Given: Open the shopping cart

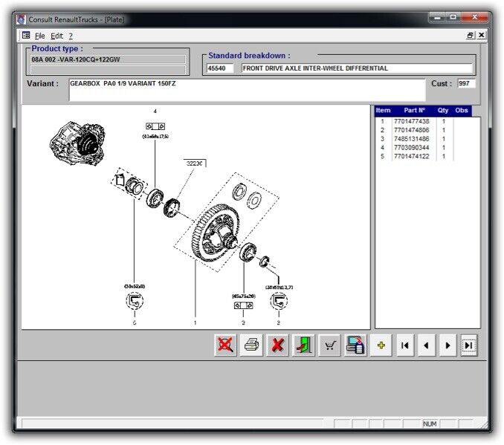Looking at the screenshot, I should click(329, 345).
